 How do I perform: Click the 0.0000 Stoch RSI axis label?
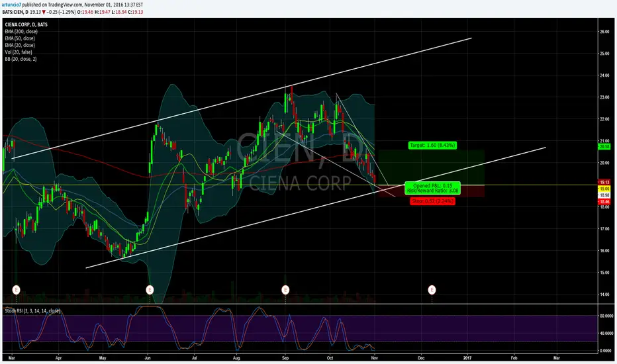pos(606,351)
